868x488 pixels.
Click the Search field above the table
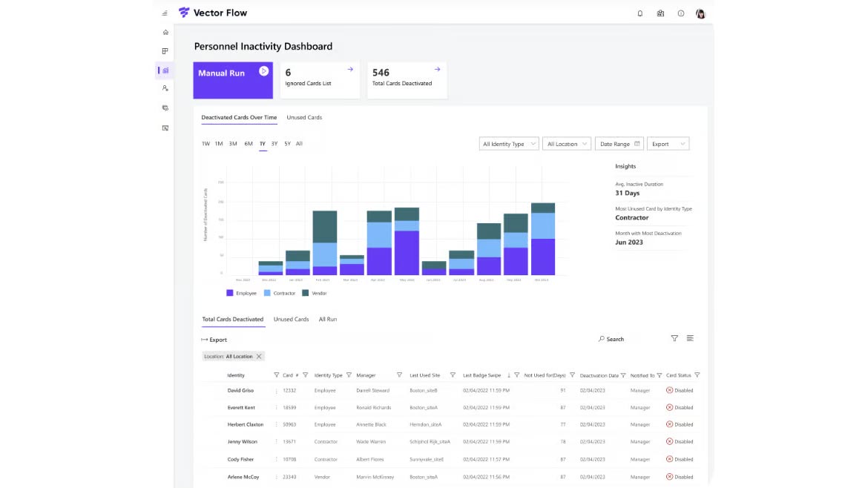coord(614,339)
